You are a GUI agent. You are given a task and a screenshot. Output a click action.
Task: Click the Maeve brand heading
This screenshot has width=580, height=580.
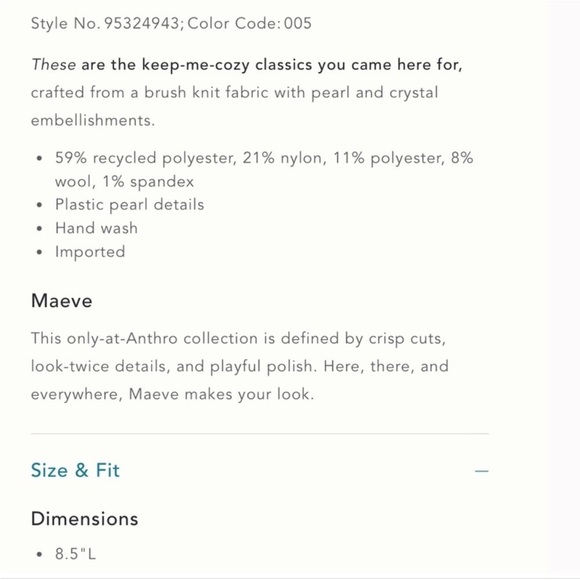[62, 300]
